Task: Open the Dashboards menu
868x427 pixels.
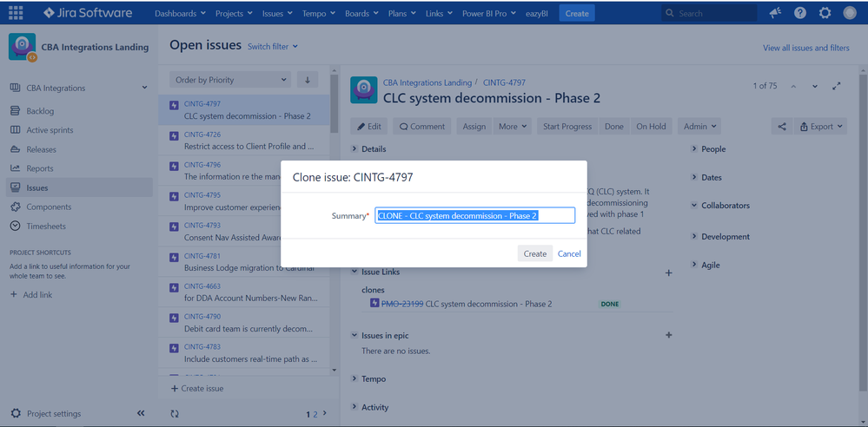Action: coord(180,13)
